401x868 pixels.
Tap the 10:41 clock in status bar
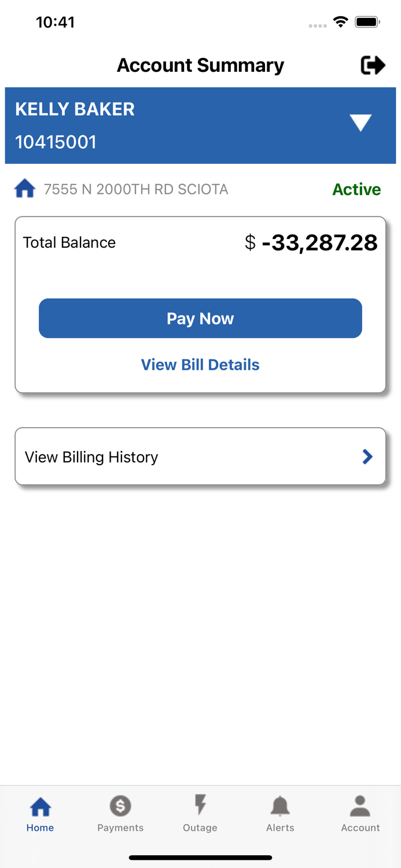[56, 23]
